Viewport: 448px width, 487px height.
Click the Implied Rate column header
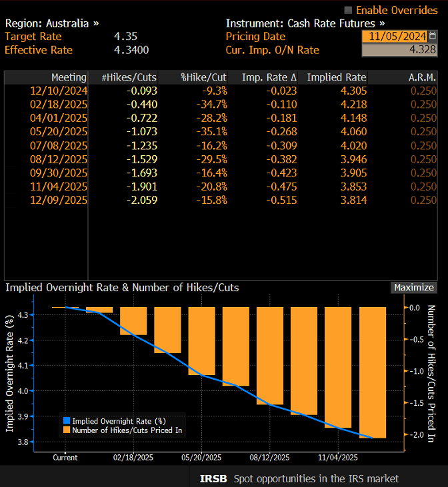click(337, 77)
